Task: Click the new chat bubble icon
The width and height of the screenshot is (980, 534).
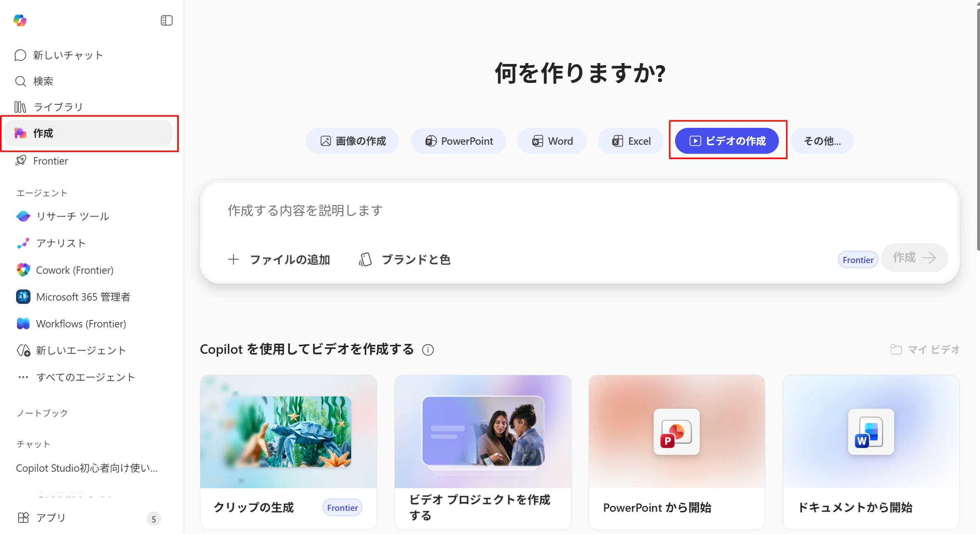Action: coord(20,55)
